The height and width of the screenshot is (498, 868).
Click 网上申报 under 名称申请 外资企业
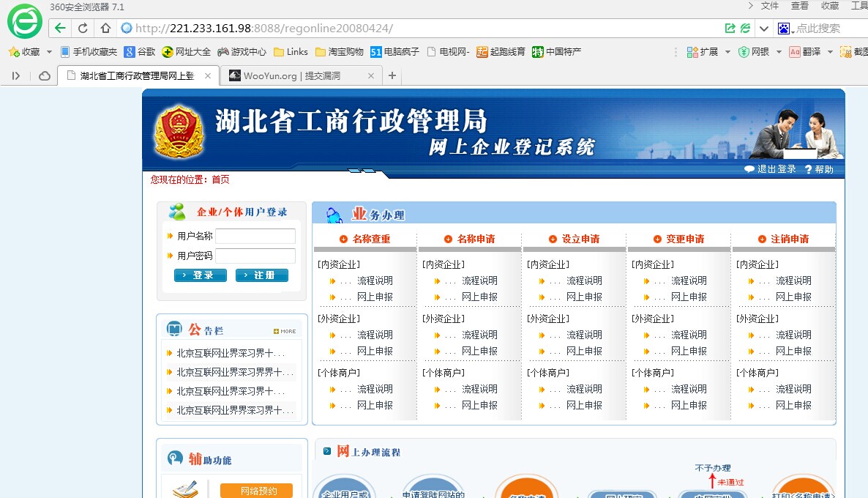479,352
